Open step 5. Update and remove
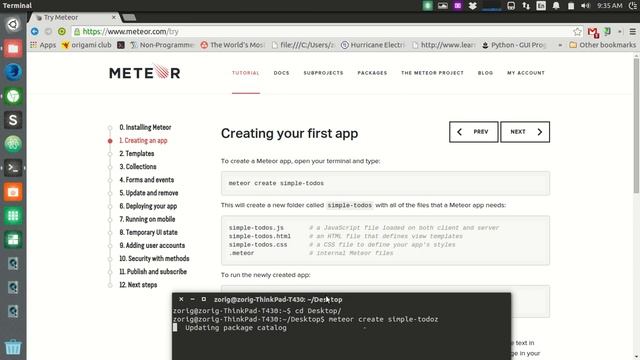 tap(149, 193)
